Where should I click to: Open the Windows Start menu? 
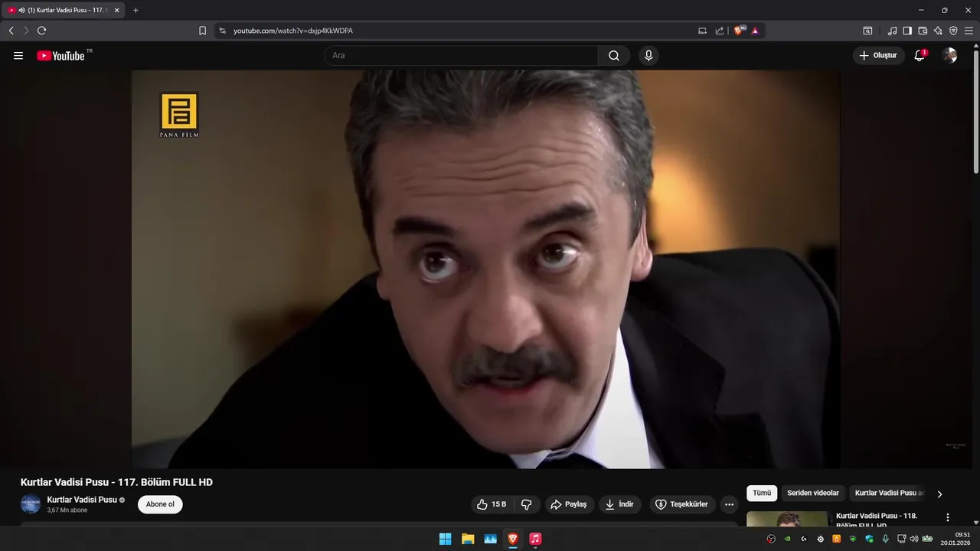pos(445,539)
